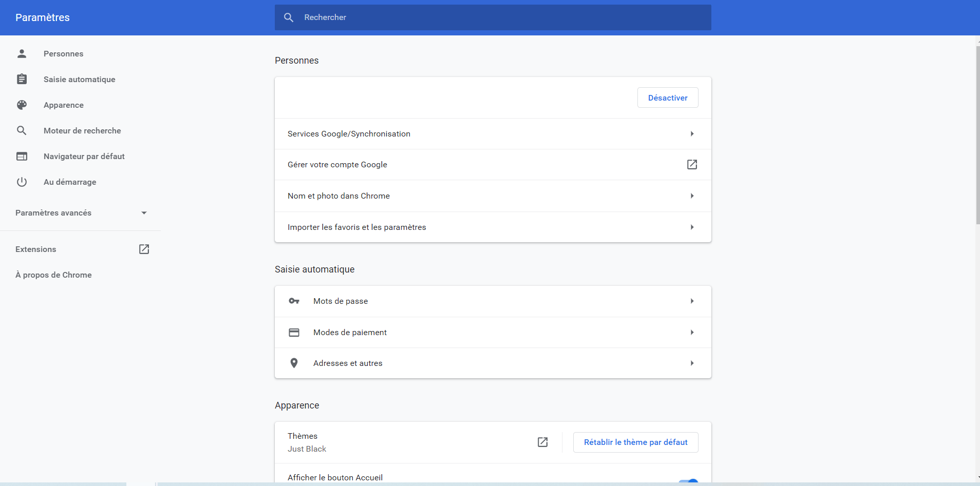This screenshot has width=980, height=486.
Task: Click the Afficher le bouton Accueil text
Action: click(x=335, y=477)
